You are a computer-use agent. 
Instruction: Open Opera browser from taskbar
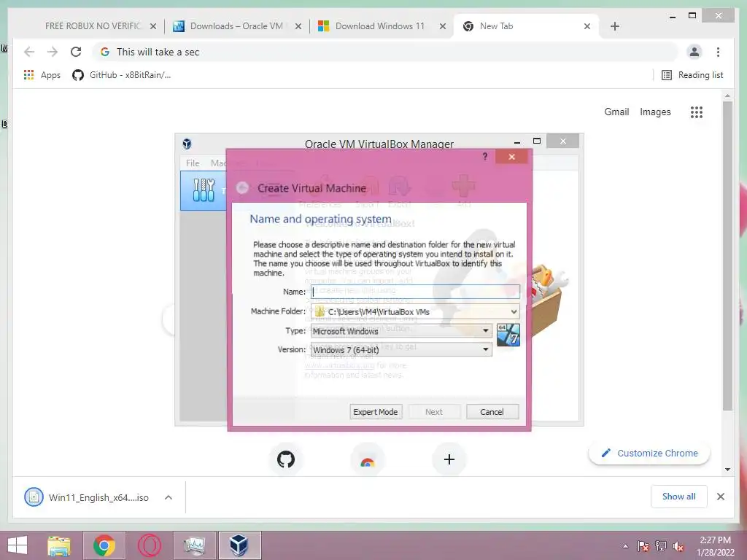pos(149,545)
